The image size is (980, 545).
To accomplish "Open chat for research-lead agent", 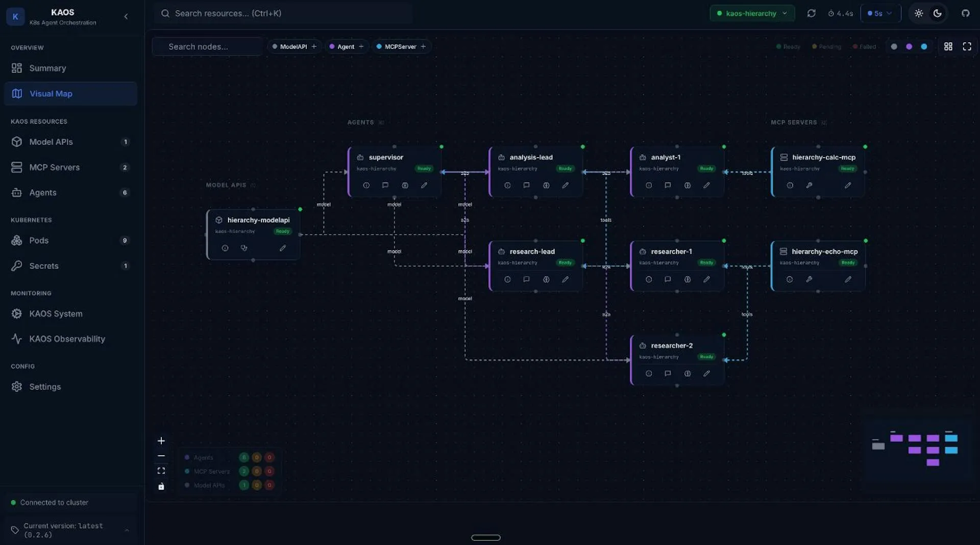I will tap(526, 279).
